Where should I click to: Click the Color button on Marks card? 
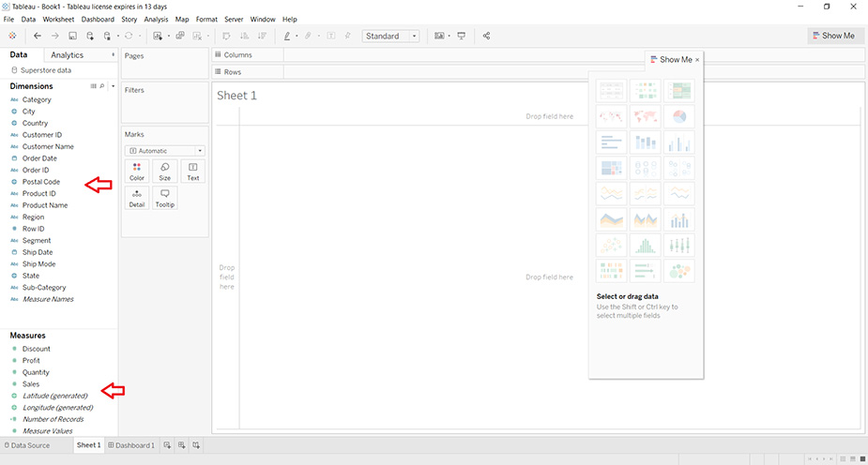[137, 172]
